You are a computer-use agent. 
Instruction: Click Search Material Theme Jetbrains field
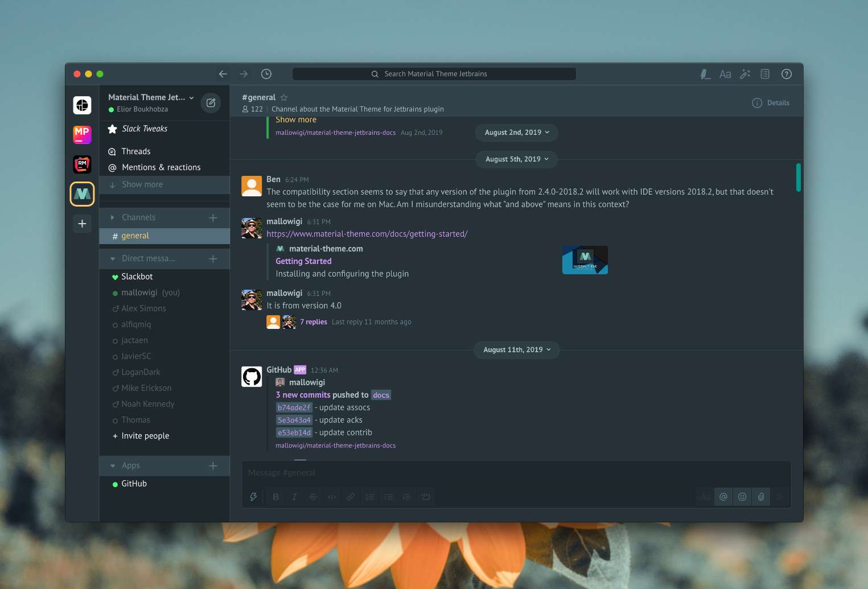click(x=434, y=74)
